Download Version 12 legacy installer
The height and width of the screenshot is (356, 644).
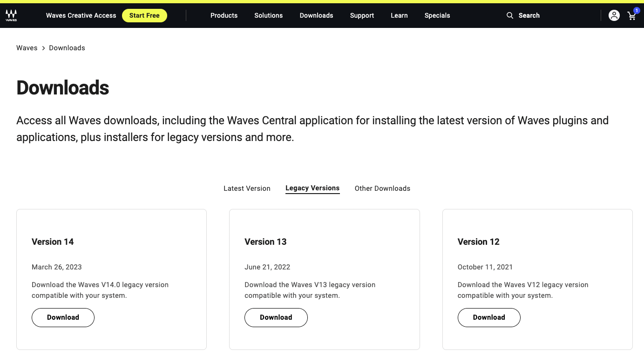pyautogui.click(x=489, y=317)
